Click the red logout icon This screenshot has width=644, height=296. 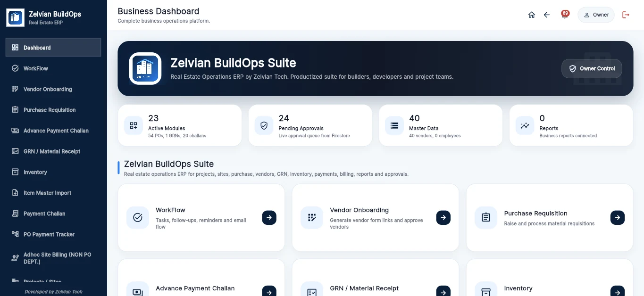(626, 15)
